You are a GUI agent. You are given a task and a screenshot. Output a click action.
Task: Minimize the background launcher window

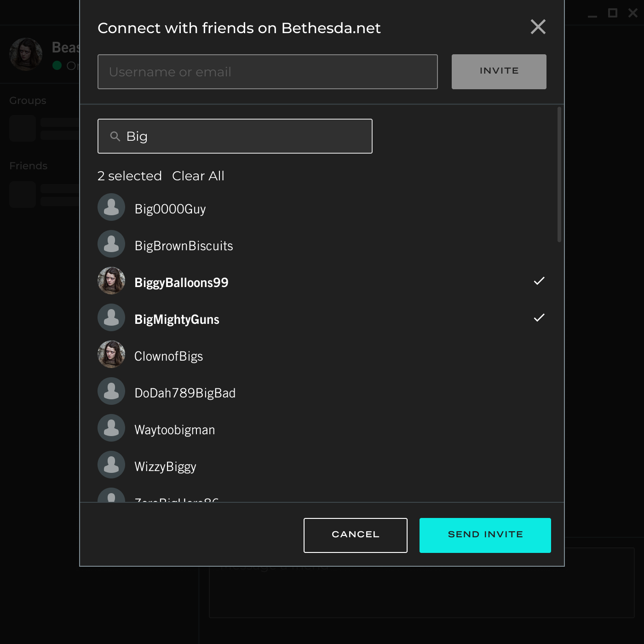[592, 16]
